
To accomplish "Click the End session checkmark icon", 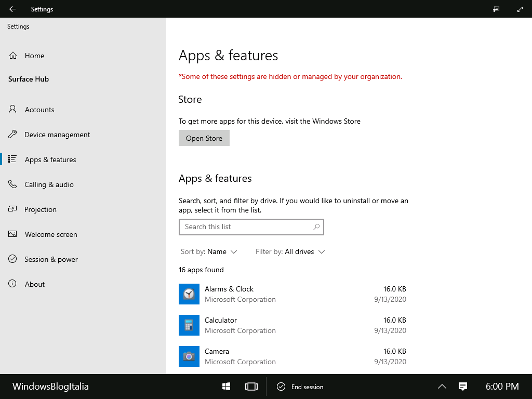I will (x=281, y=387).
